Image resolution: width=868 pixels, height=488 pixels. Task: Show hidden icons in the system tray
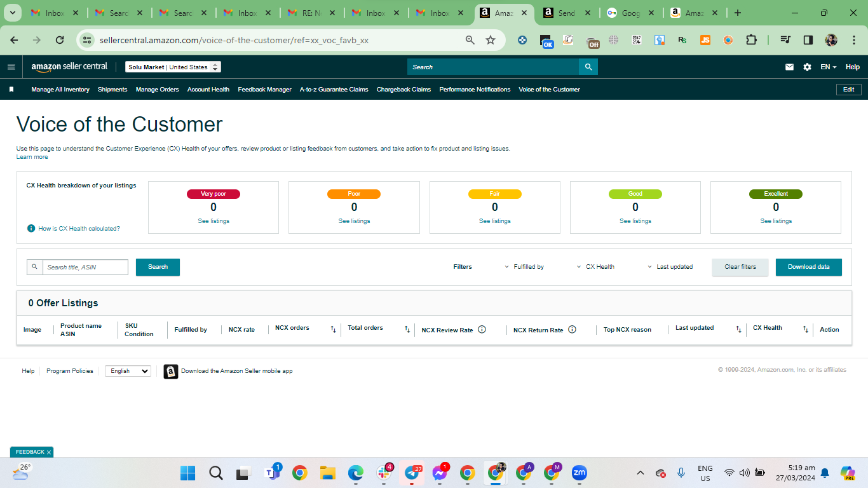(641, 473)
